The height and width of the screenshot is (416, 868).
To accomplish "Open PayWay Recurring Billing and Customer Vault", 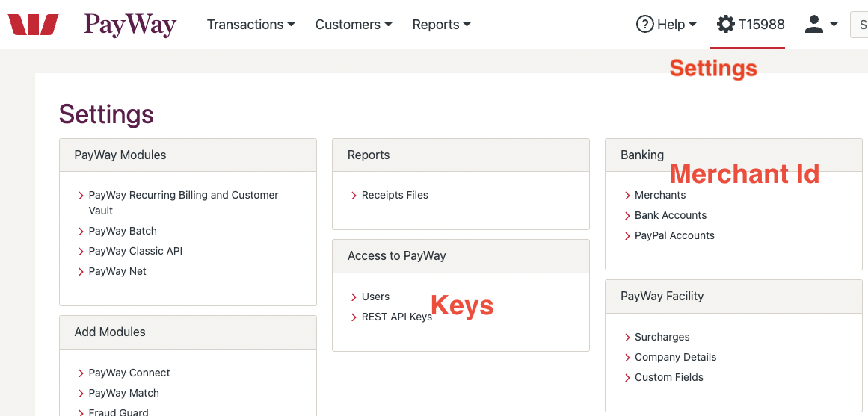I will tap(183, 202).
